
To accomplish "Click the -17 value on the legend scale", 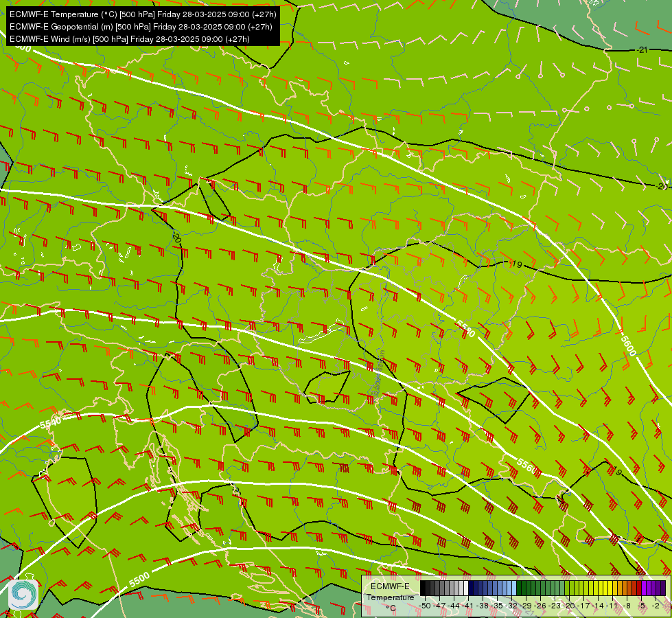I will pos(583,606).
